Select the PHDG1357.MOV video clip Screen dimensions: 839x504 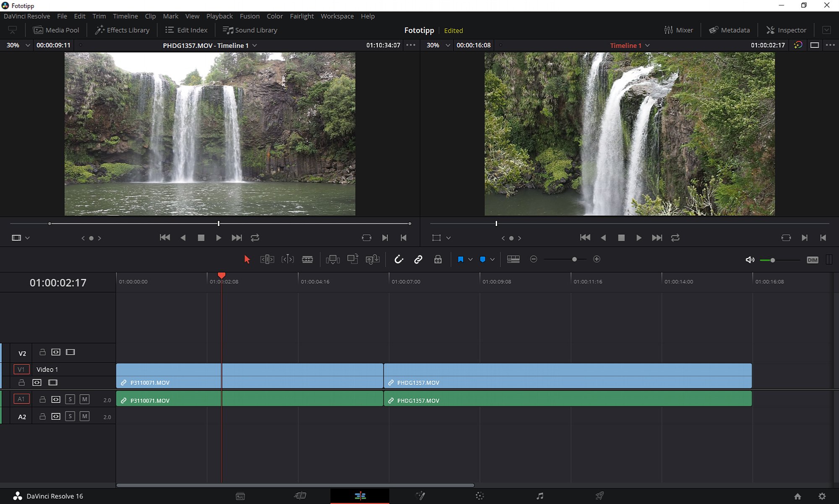coord(568,376)
